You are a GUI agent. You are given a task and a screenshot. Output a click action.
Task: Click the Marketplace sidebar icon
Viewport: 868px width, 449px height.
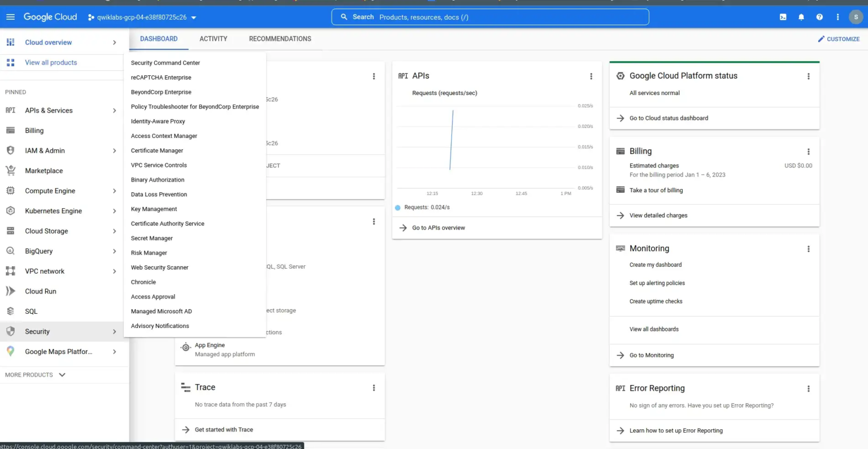pos(10,170)
